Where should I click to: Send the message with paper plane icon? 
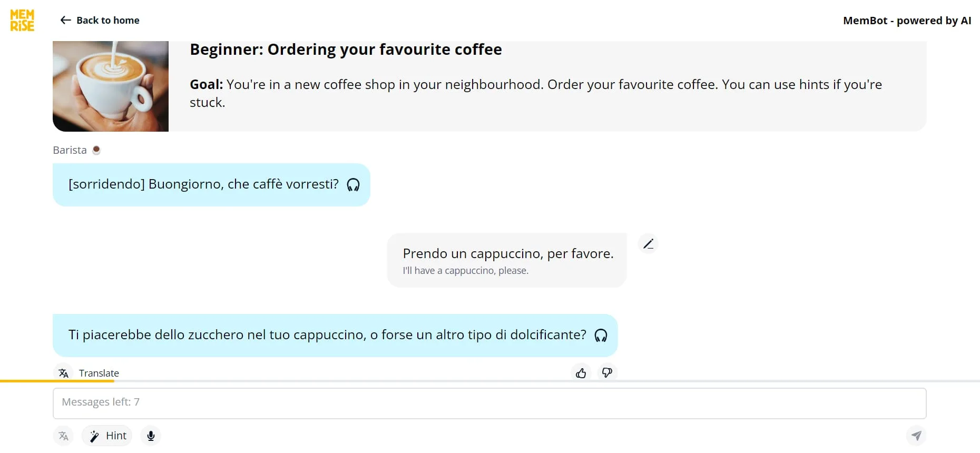pyautogui.click(x=916, y=436)
